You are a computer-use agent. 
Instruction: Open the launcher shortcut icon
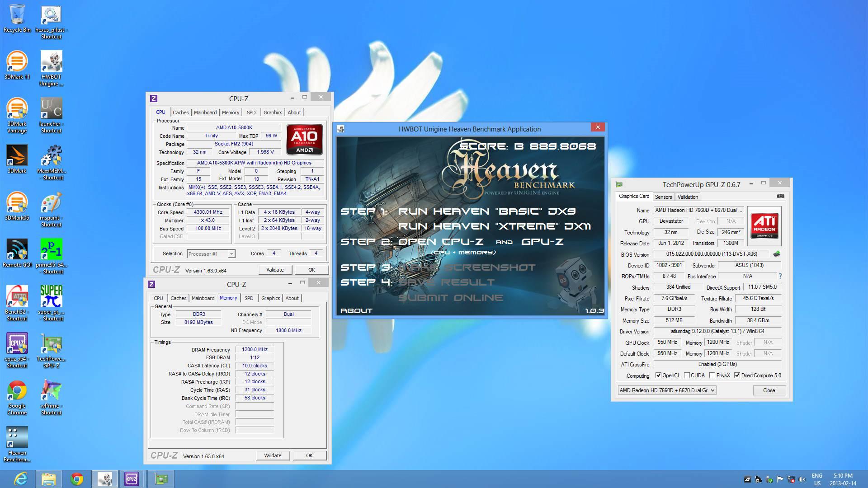pos(51,115)
